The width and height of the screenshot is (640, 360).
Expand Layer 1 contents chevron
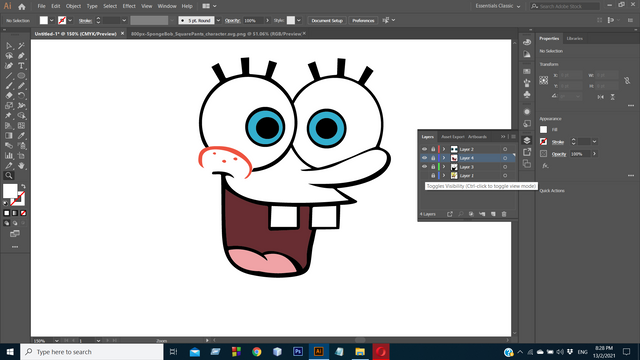pyautogui.click(x=444, y=176)
